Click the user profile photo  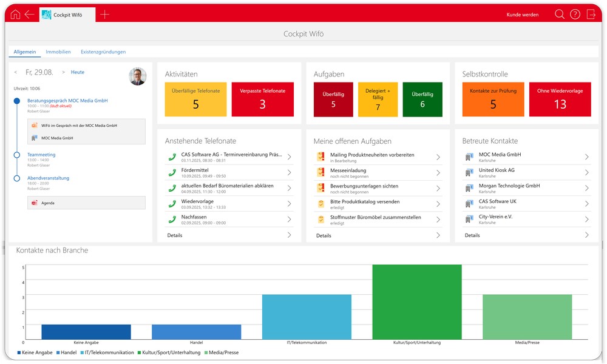pos(138,76)
